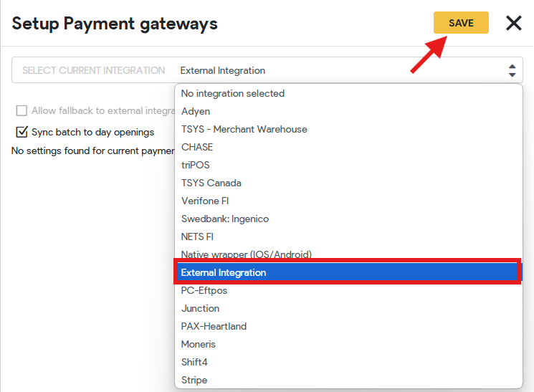
Task: Pick CHASE as the integration
Action: point(348,147)
